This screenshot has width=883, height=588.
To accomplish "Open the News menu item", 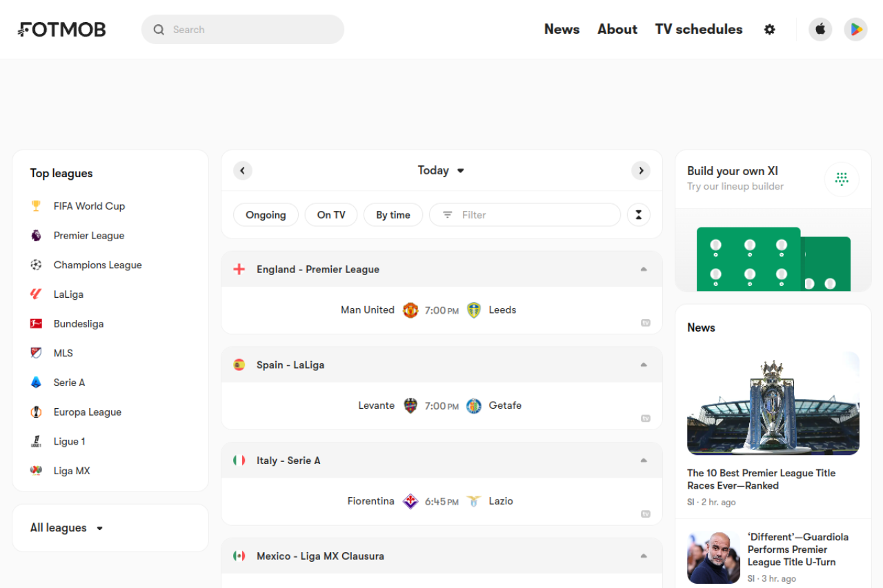I will tap(562, 30).
